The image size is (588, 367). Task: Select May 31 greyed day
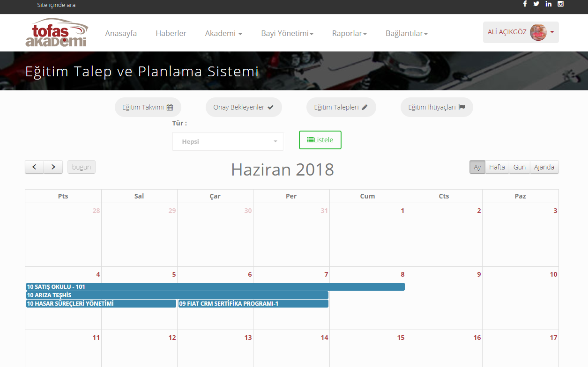point(324,211)
